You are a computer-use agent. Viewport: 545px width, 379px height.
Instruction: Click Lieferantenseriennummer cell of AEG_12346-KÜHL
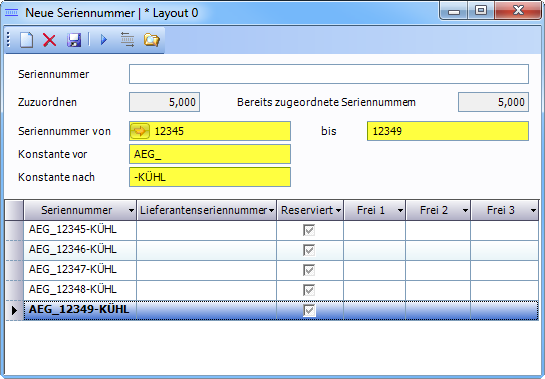click(x=206, y=250)
